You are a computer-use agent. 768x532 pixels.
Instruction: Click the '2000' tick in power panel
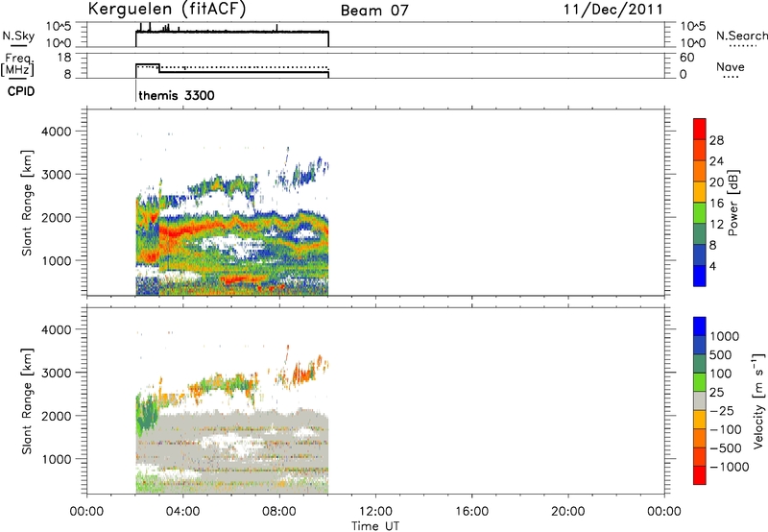(57, 218)
